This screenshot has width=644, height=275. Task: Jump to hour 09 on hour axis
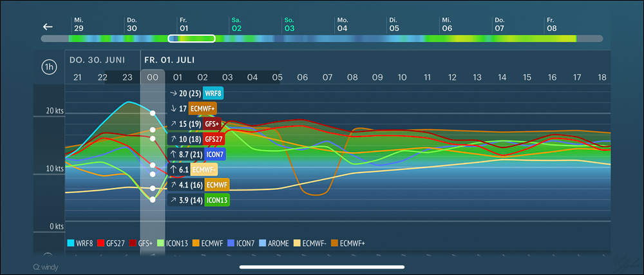377,77
